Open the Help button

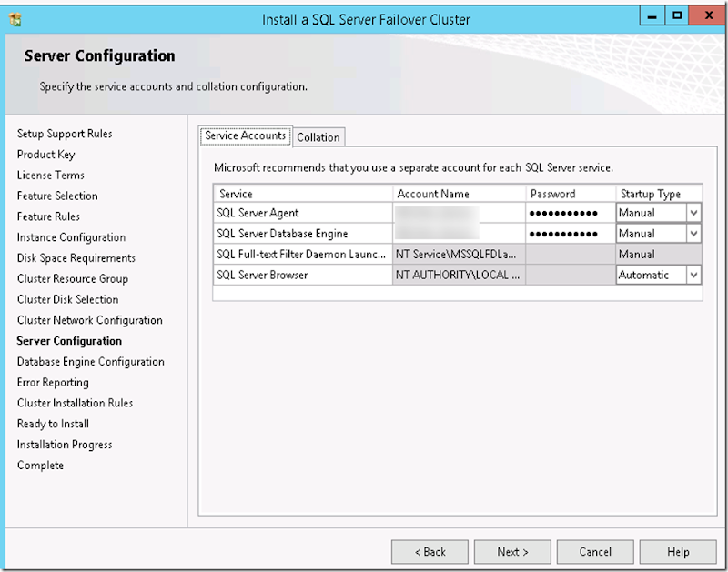678,552
